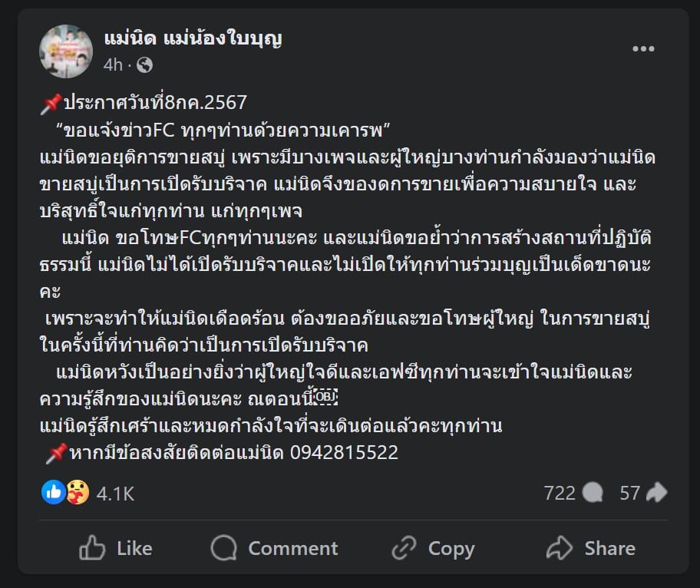Click the speech bubble icon beside 722

pyautogui.click(x=593, y=493)
